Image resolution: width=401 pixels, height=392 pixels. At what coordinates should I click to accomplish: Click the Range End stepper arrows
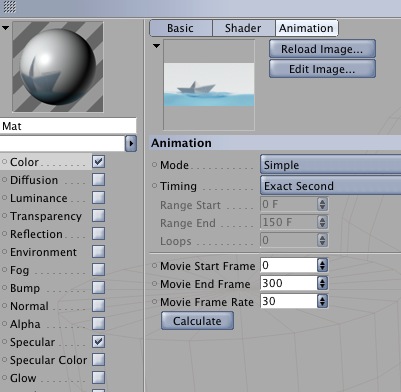pos(322,222)
